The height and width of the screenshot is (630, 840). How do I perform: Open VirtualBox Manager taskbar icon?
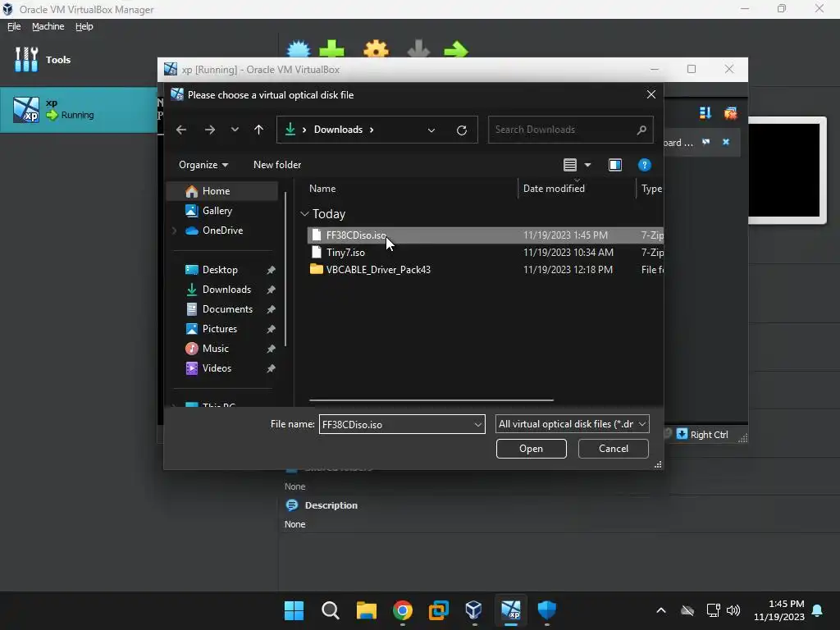point(474,610)
